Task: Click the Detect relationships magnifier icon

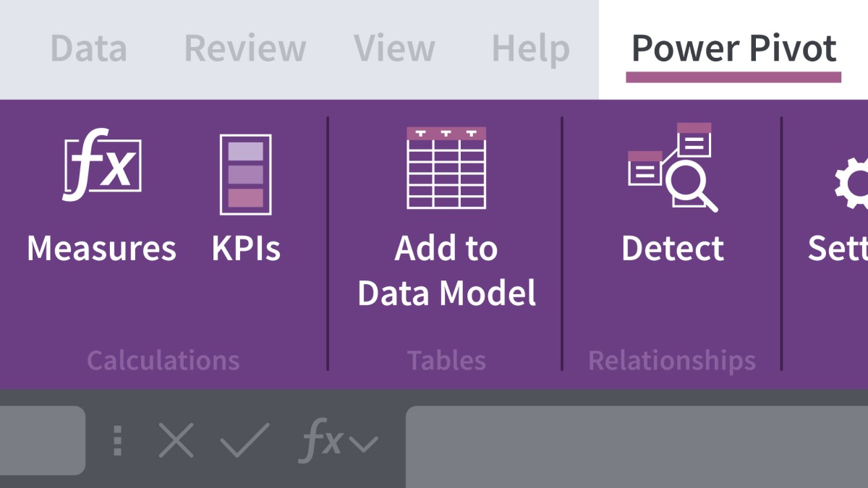Action: point(673,168)
